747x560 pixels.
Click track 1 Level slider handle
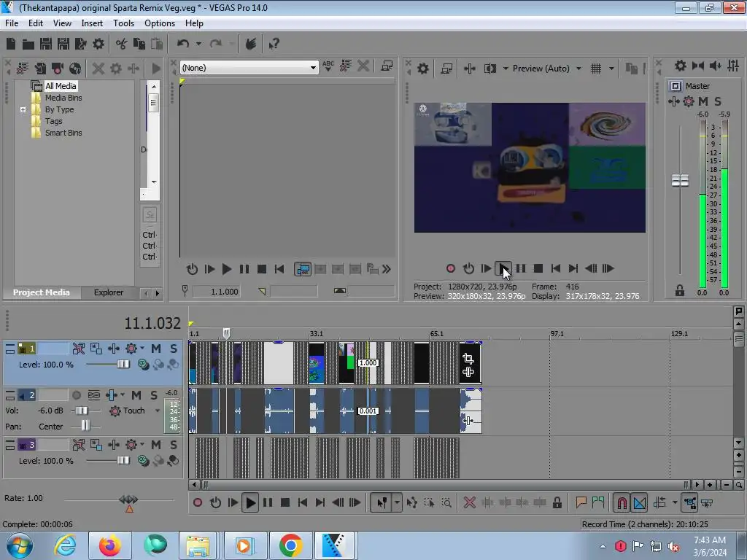pyautogui.click(x=123, y=365)
